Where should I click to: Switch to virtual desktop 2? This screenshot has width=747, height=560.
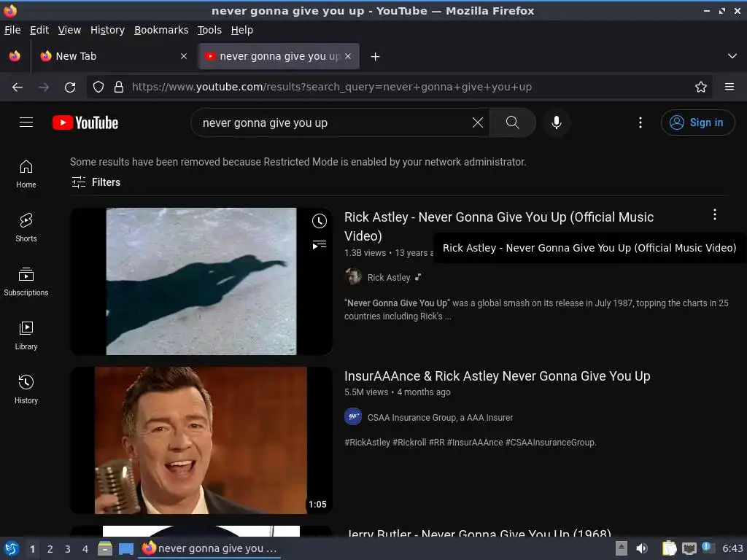pyautogui.click(x=50, y=549)
